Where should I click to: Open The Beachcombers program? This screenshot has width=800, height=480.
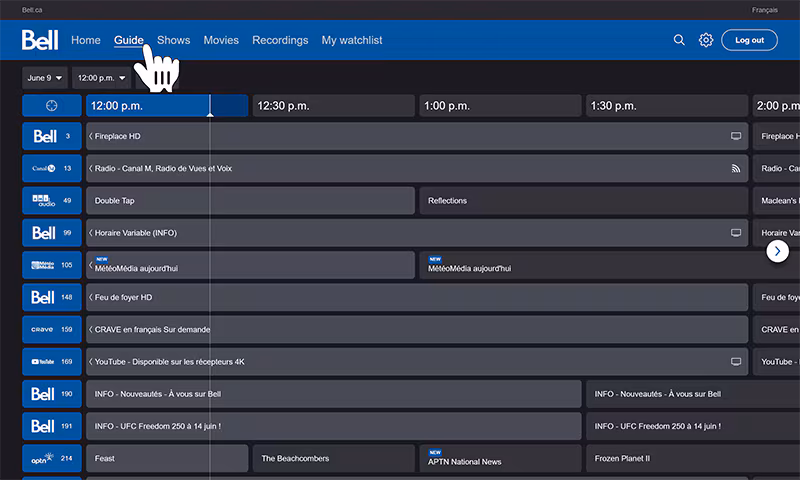(x=334, y=458)
